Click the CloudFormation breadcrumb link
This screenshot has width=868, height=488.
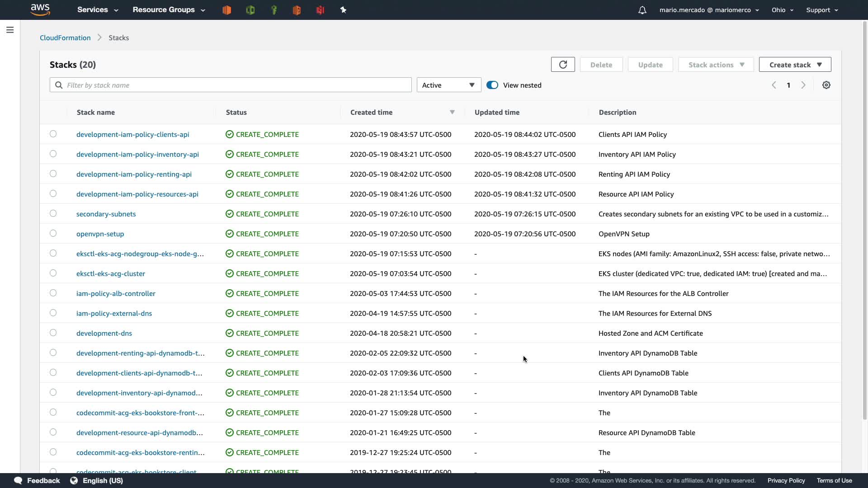click(x=65, y=38)
